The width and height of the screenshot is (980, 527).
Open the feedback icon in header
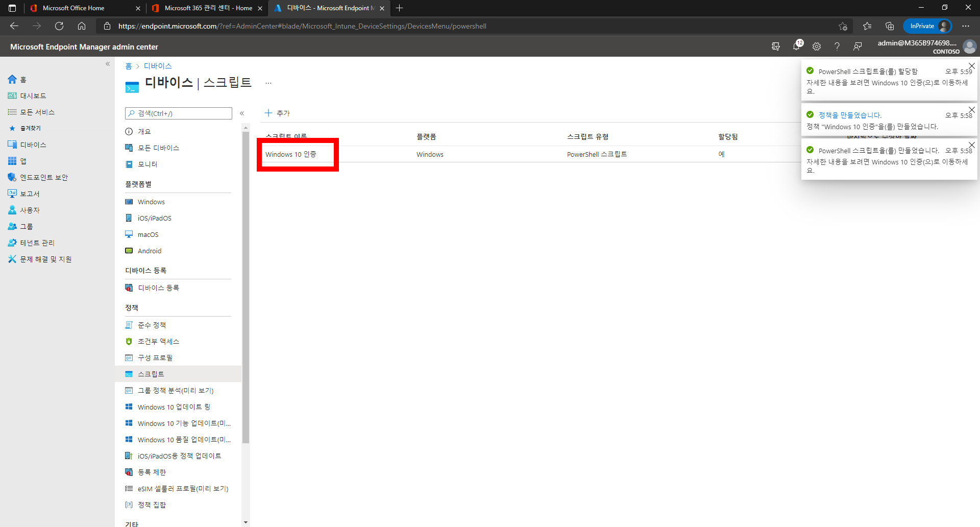[857, 46]
